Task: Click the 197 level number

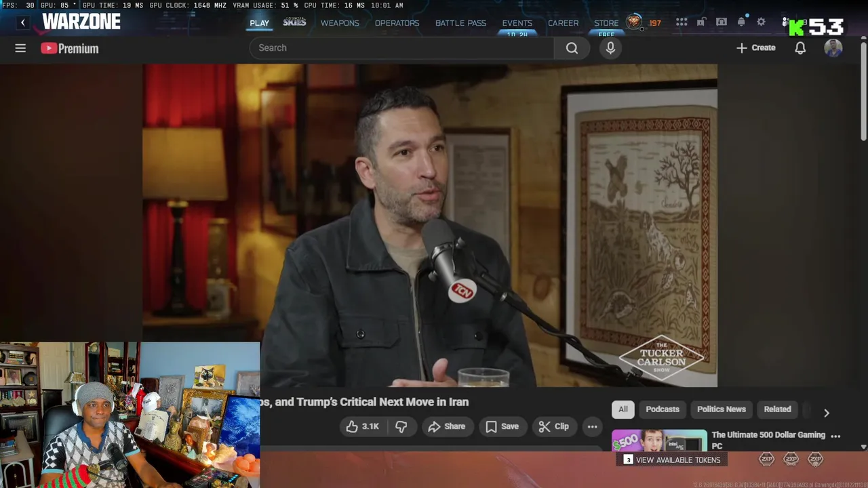Action: (655, 23)
